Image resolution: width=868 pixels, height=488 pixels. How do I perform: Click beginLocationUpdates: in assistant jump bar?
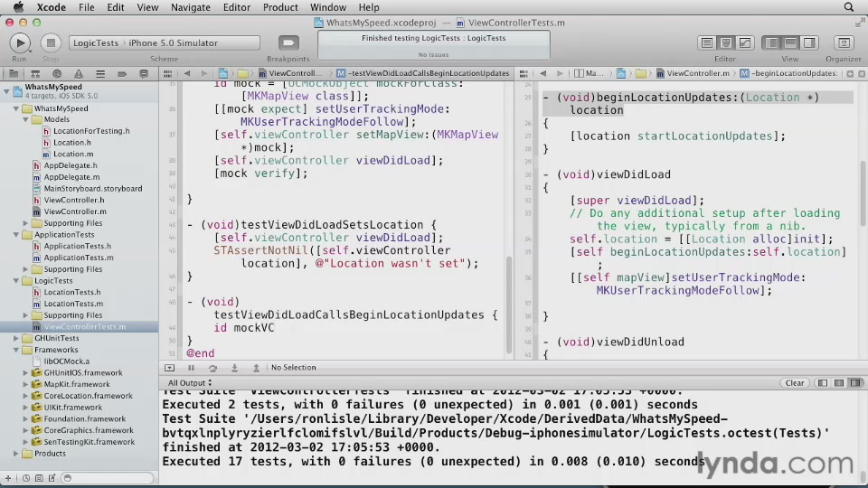[789, 73]
